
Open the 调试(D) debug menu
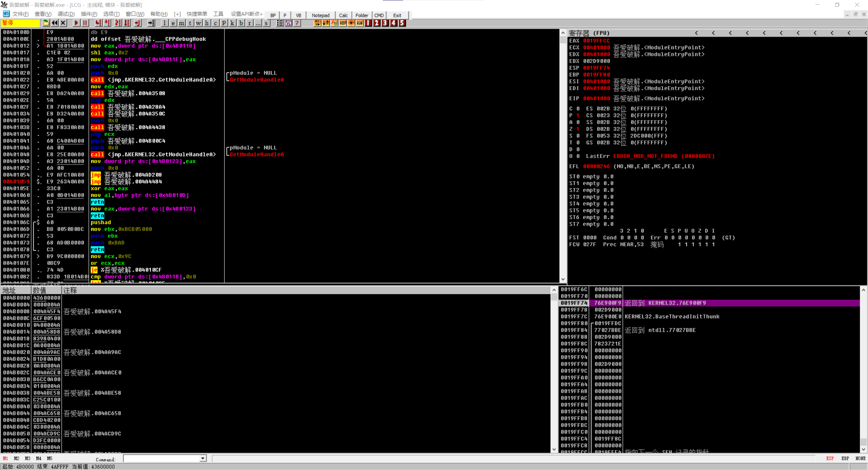pos(66,14)
